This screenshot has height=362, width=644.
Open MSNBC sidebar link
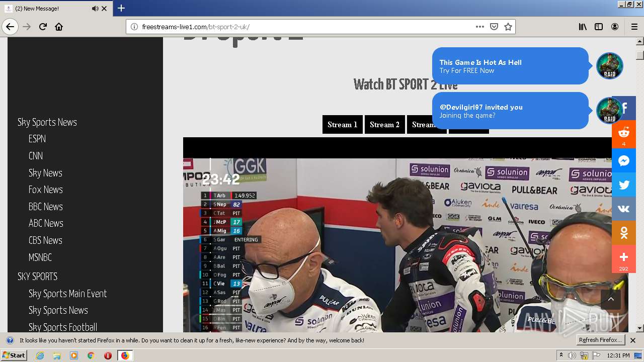click(40, 257)
